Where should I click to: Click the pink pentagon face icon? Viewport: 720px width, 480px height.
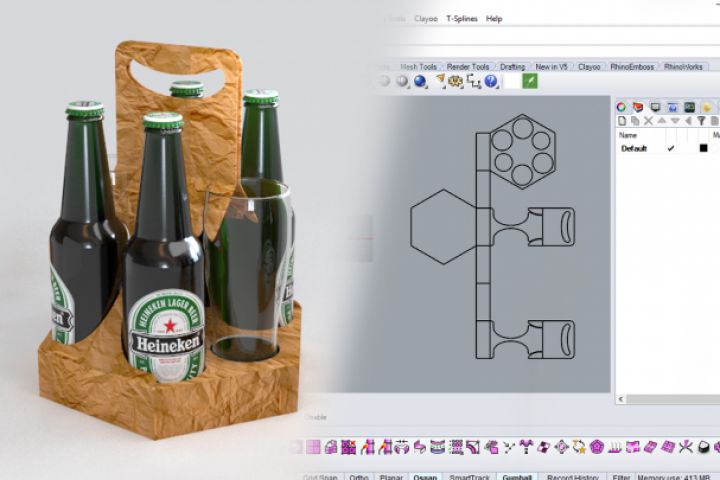click(596, 446)
